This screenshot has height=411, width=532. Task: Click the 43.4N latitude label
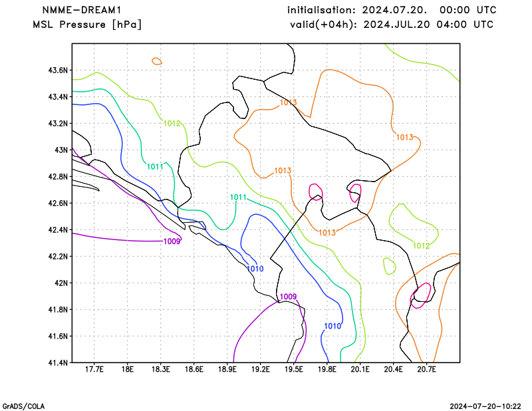click(x=59, y=96)
